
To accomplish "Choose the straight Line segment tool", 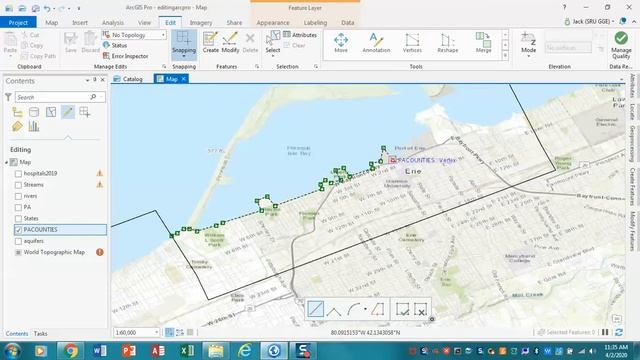I will 315,309.
